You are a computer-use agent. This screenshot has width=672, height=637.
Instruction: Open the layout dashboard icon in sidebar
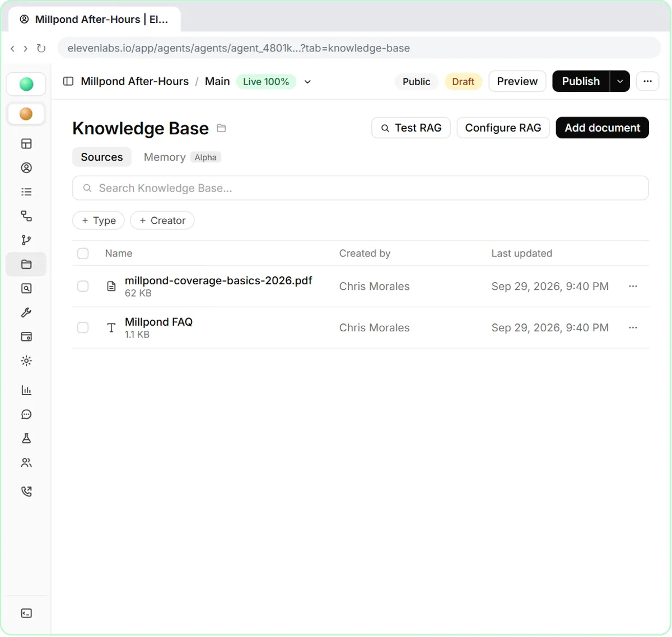(x=26, y=144)
